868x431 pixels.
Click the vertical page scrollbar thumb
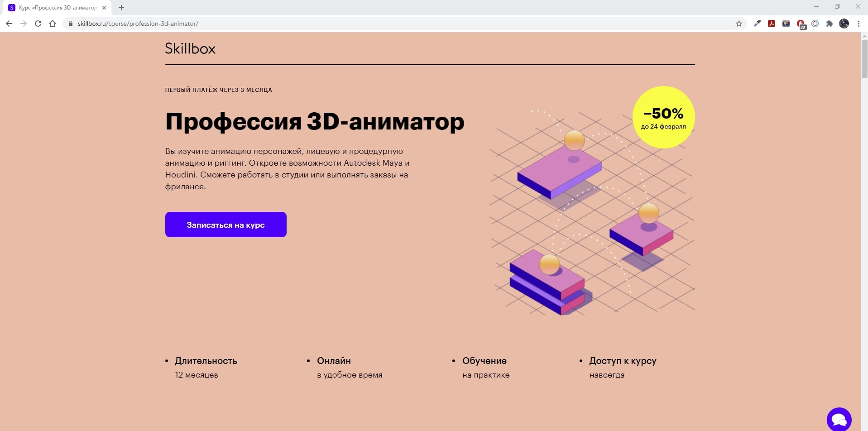click(x=864, y=59)
